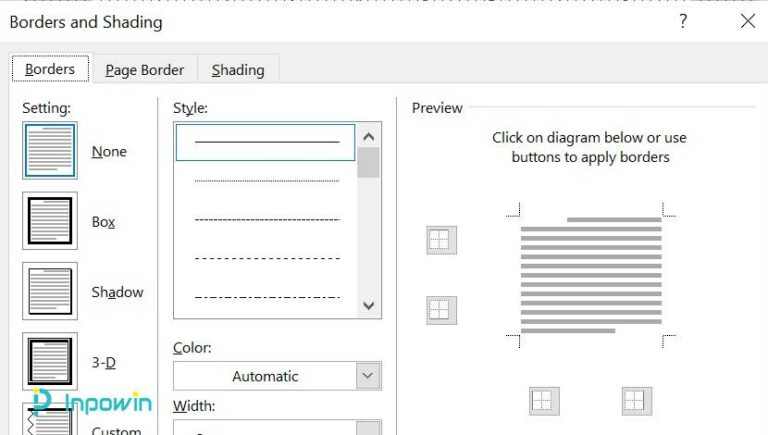768x435 pixels.
Task: Select the Borders tab
Action: (x=50, y=69)
